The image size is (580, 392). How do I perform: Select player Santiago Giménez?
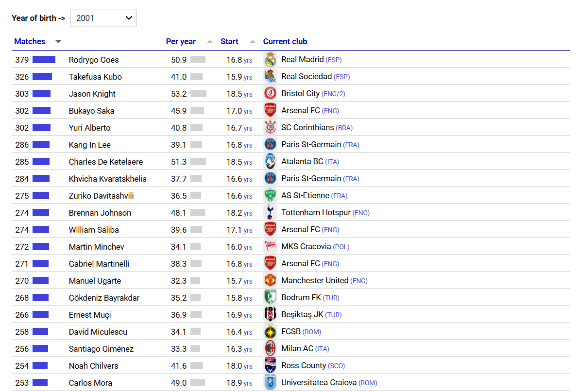click(101, 349)
